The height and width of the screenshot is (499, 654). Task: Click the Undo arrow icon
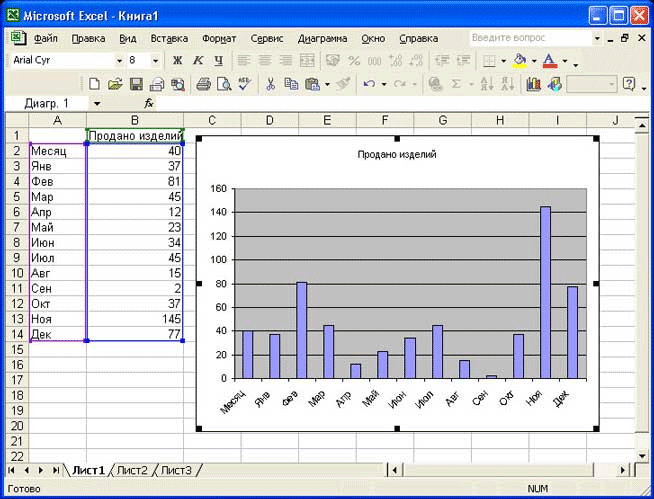[369, 85]
